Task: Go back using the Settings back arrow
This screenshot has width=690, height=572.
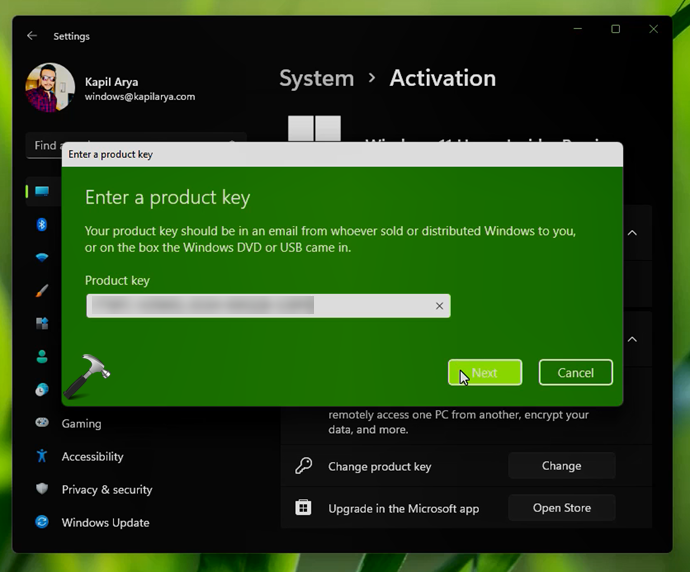Action: click(32, 36)
